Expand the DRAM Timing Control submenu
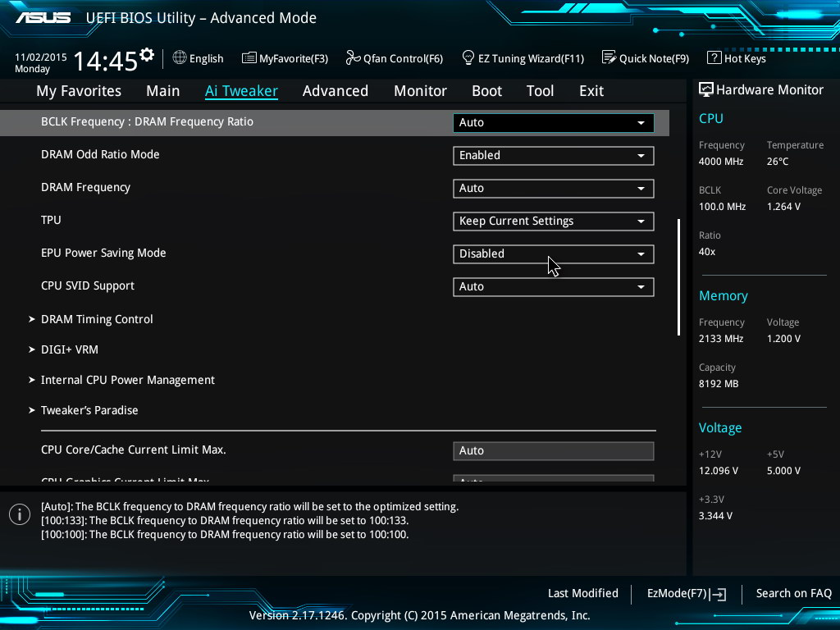Viewport: 840px width, 630px height. click(97, 319)
